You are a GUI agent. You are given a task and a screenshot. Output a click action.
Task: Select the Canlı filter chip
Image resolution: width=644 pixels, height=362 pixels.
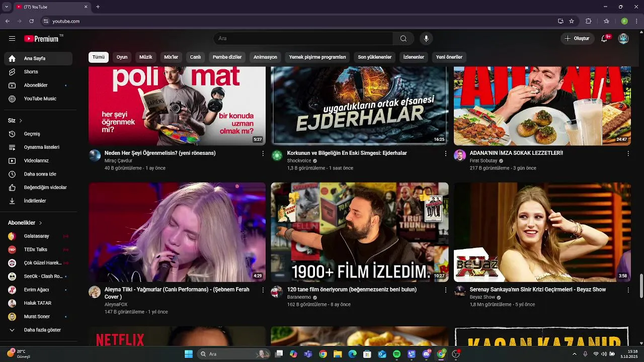[x=195, y=57]
